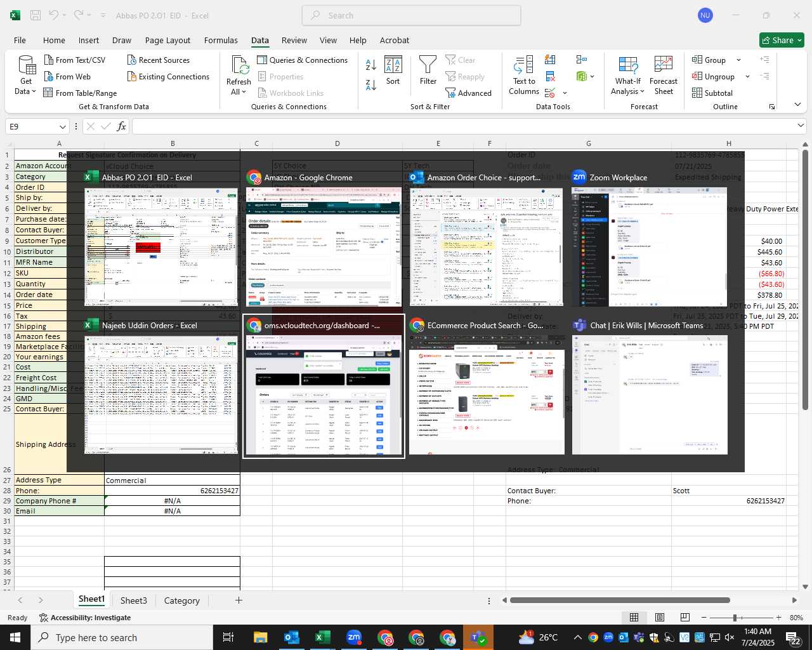Click the Data Validation icon
812x650 pixels.
(x=550, y=93)
